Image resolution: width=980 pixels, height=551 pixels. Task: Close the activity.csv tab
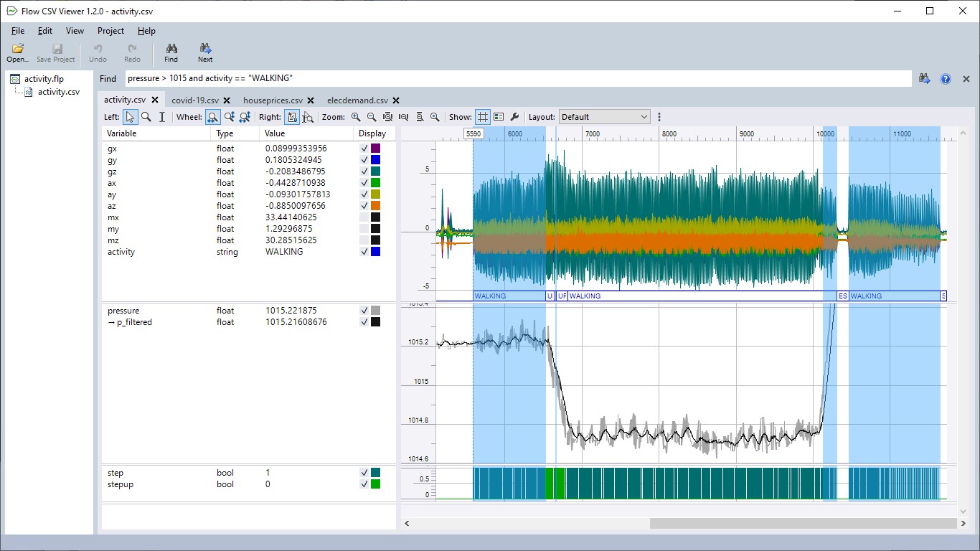pos(155,100)
